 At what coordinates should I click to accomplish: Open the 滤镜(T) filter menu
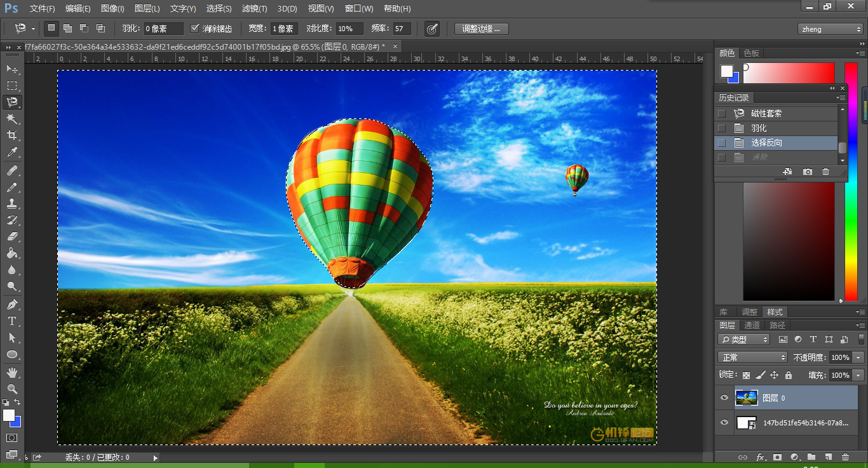[x=254, y=9]
